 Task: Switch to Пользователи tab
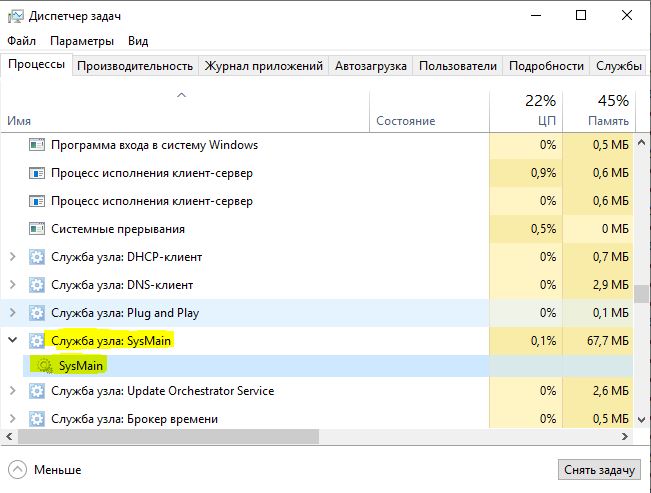click(x=458, y=66)
